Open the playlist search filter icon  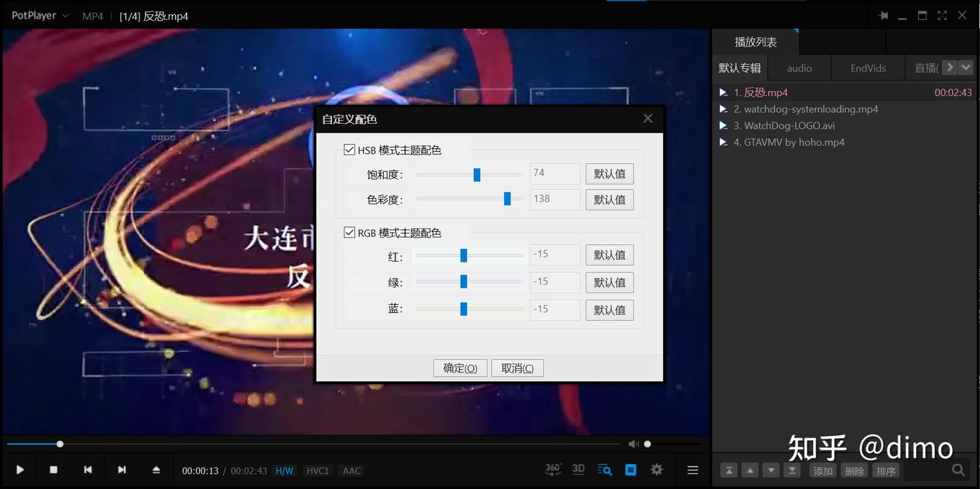coord(604,469)
